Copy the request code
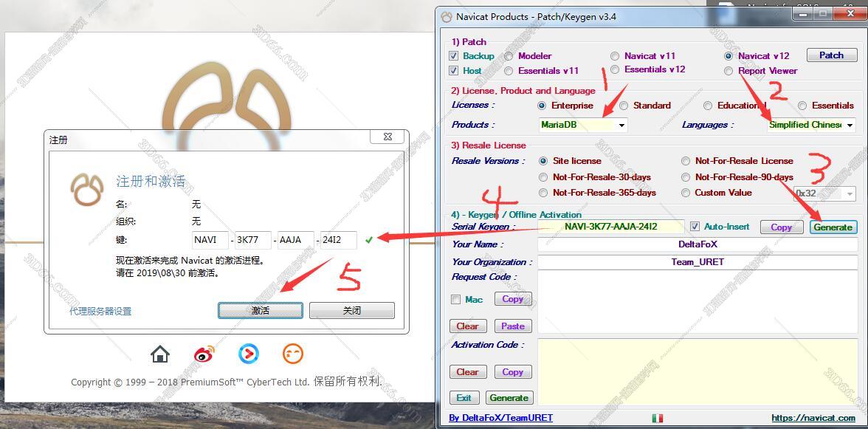This screenshot has height=429, width=868. pos(512,299)
